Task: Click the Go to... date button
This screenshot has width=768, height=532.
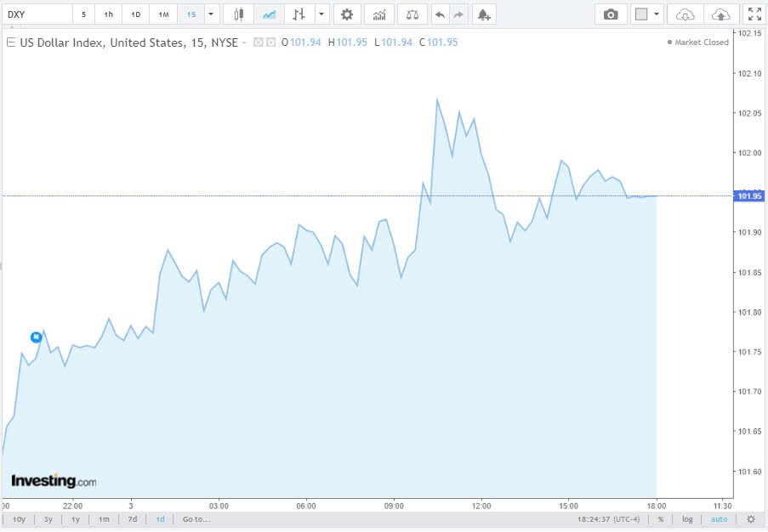Action: pyautogui.click(x=196, y=518)
